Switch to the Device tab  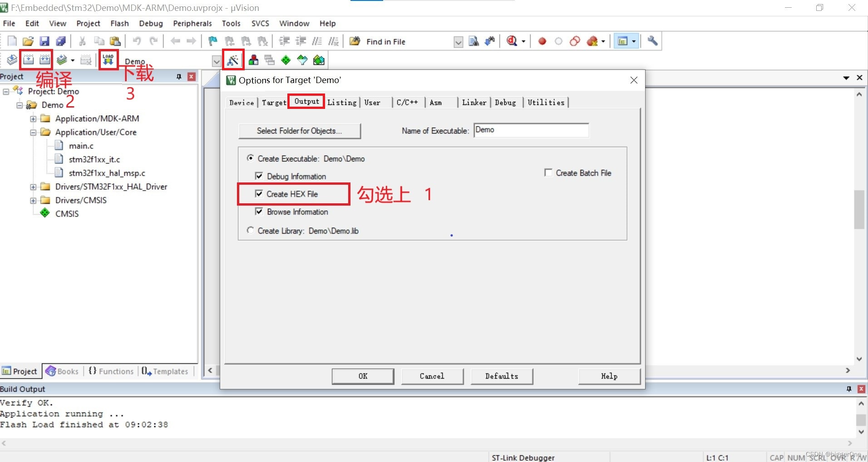[242, 103]
